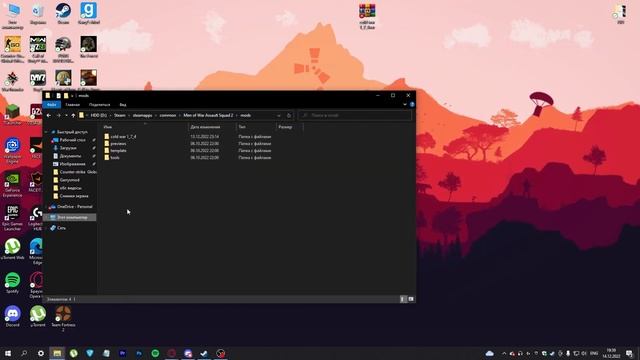The width and height of the screenshot is (640, 360).
Task: Open the Settings gear in taskbar
Action: pos(41,353)
